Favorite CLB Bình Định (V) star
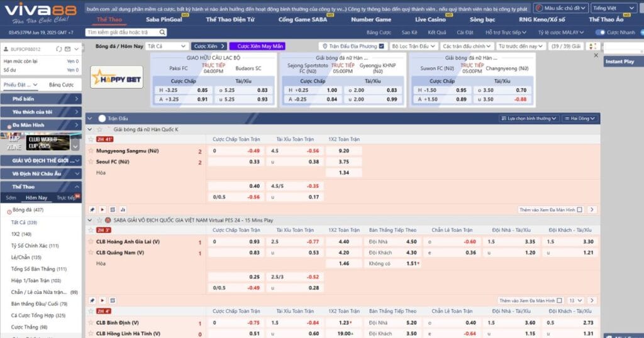Screen dimensions: 644x338 91,322
